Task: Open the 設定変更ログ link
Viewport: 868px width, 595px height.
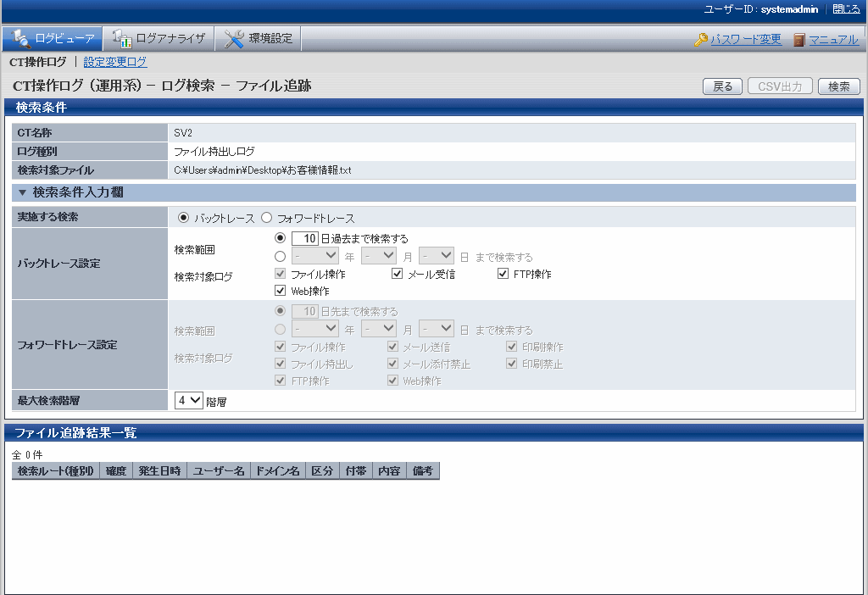Action: point(115,62)
